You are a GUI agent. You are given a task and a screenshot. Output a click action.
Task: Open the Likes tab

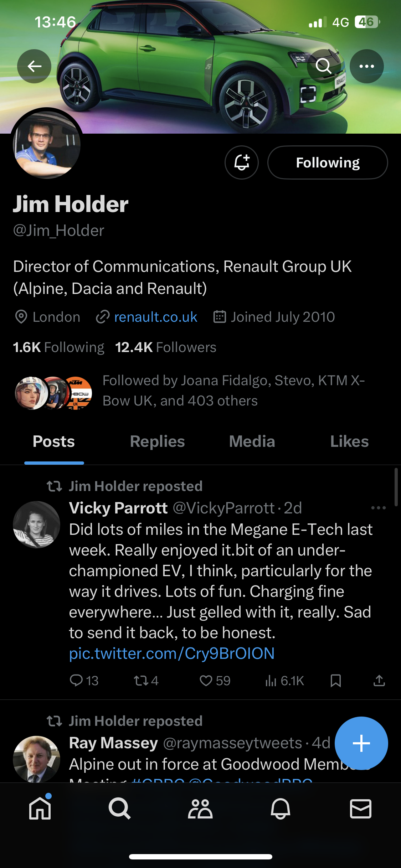[349, 441]
